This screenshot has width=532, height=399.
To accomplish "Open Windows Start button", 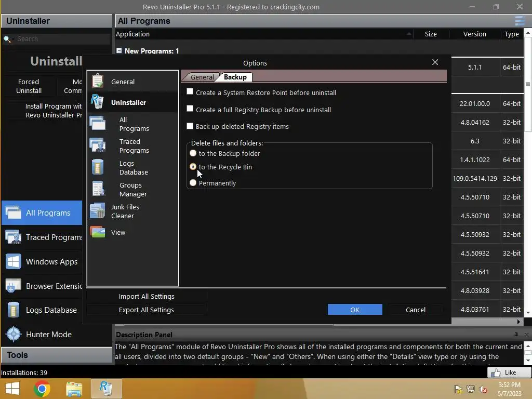I will 12,389.
